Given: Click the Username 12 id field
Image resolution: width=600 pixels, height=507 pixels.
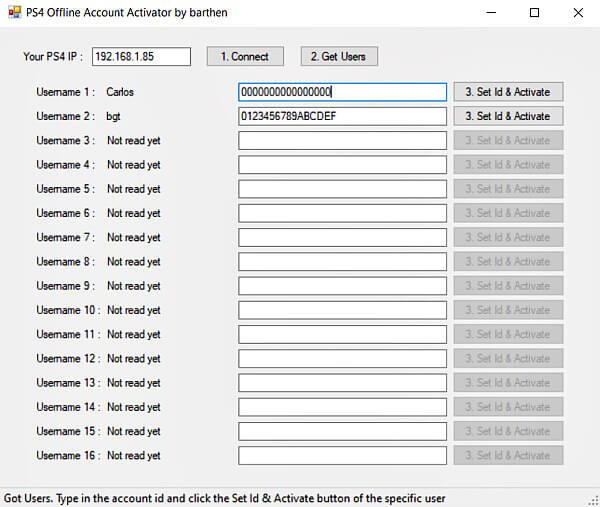Looking at the screenshot, I should point(342,359).
